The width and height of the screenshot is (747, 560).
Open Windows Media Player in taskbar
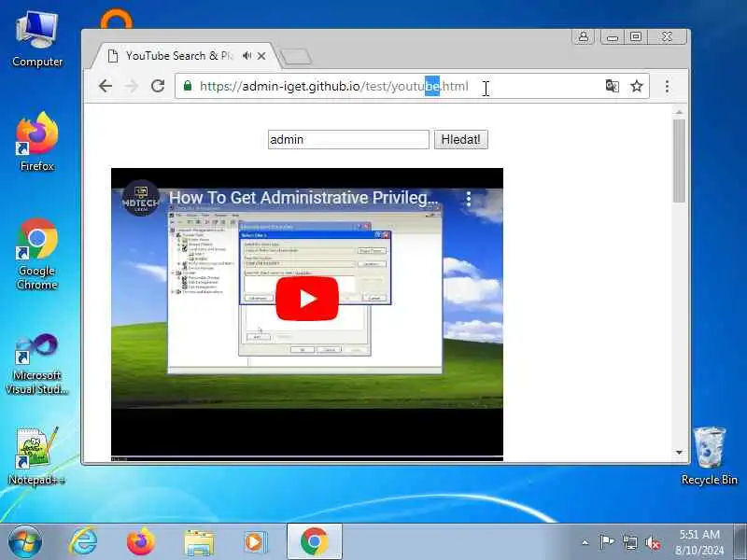tap(256, 542)
